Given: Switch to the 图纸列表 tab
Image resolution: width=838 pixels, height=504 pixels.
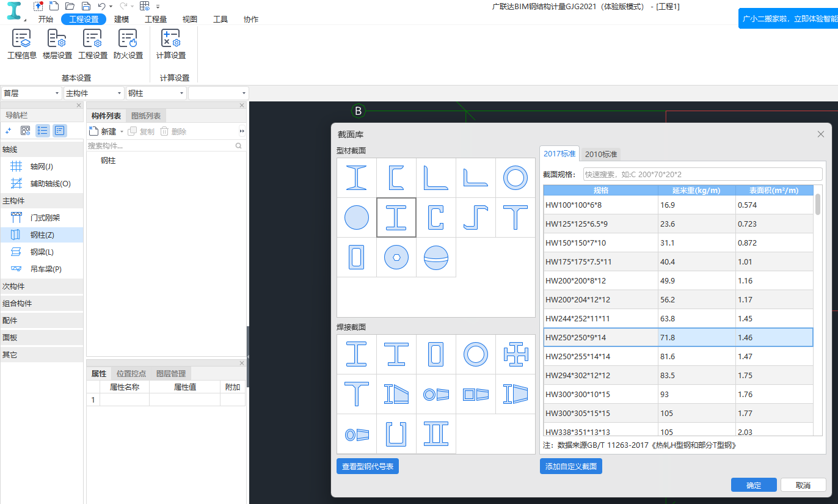Looking at the screenshot, I should pos(146,115).
